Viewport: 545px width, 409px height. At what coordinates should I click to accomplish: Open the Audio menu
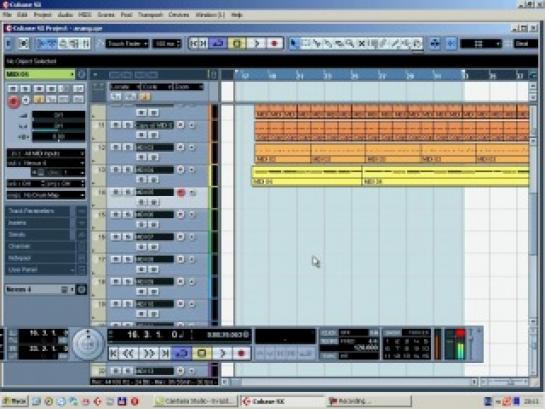click(x=65, y=15)
